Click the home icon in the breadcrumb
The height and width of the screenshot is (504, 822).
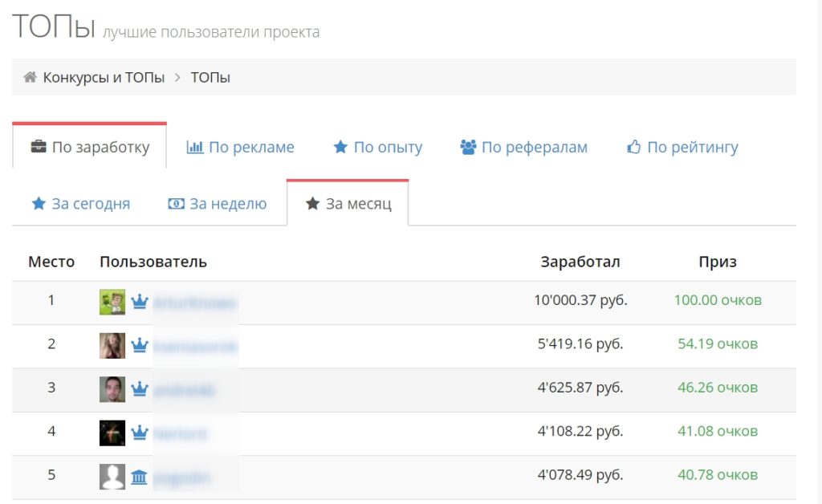click(30, 78)
